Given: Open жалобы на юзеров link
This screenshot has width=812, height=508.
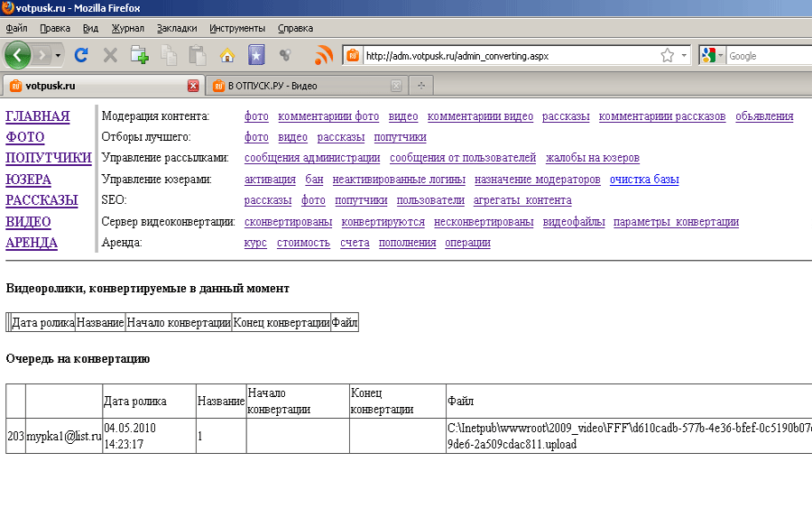Looking at the screenshot, I should click(593, 158).
